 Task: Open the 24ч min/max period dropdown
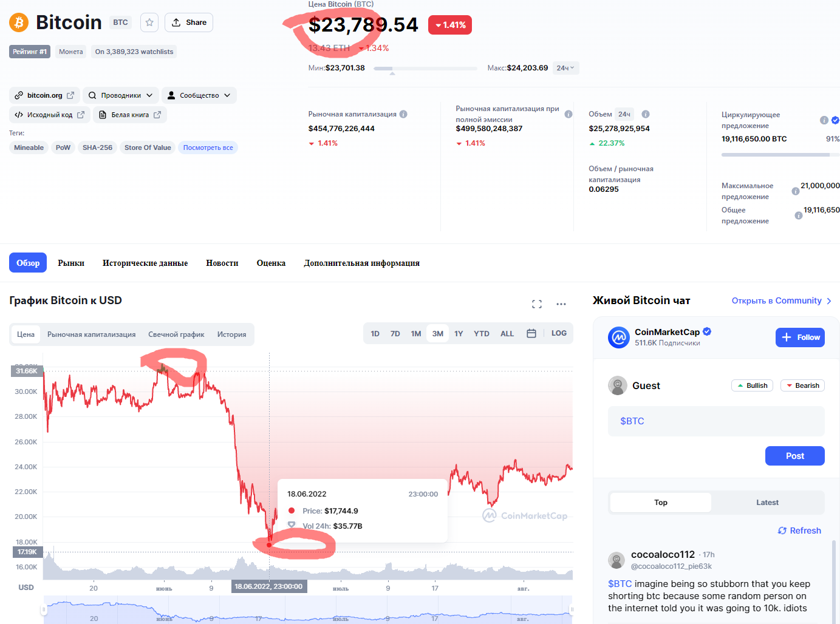tap(565, 68)
